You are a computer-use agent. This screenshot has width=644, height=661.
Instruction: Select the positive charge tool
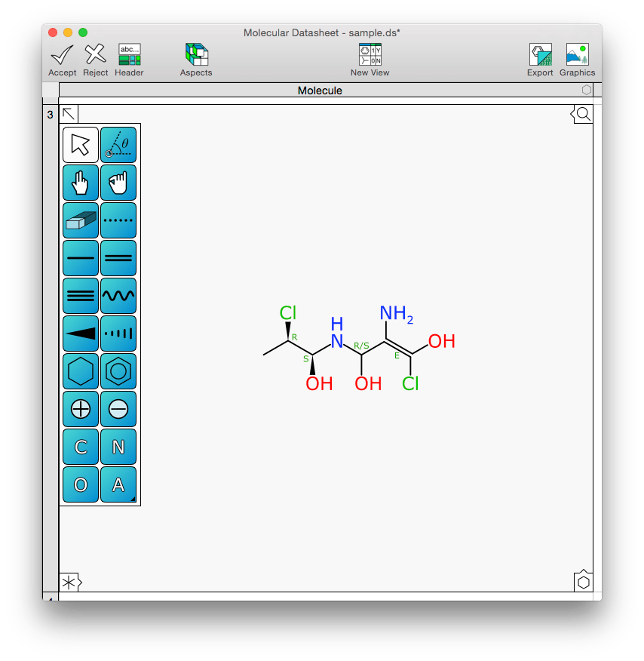(81, 409)
